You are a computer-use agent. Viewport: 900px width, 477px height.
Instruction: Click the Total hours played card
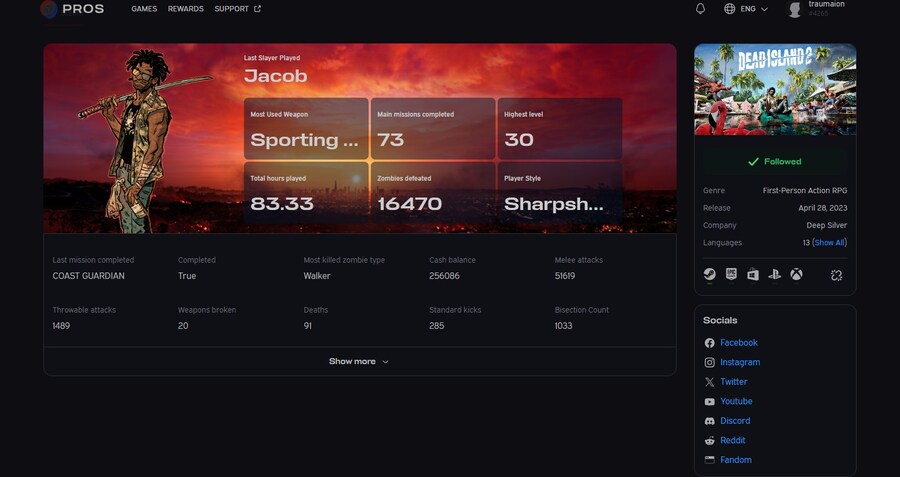pyautogui.click(x=306, y=193)
